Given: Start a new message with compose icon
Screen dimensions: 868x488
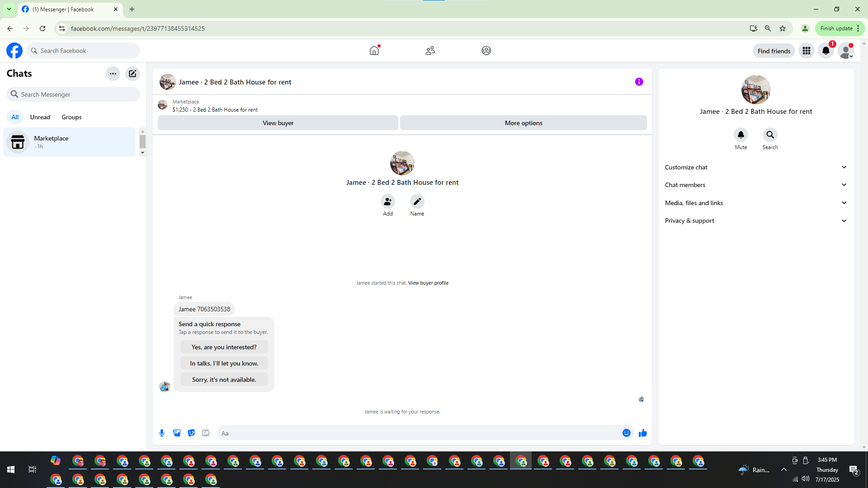Looking at the screenshot, I should pyautogui.click(x=132, y=74).
